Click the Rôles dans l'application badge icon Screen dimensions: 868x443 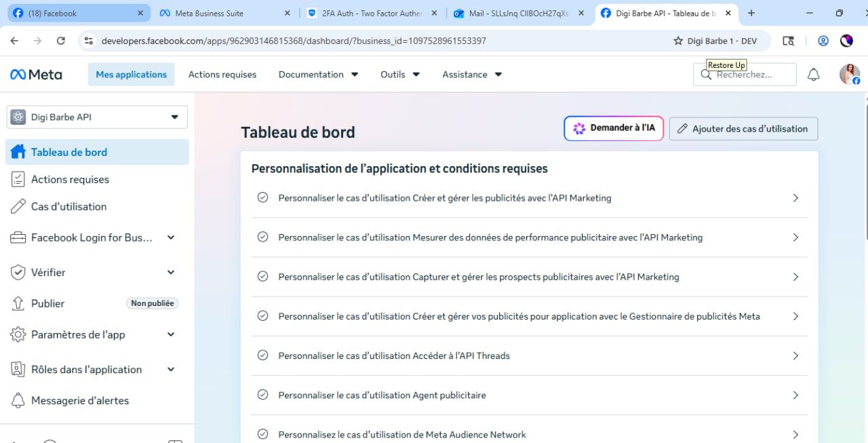(x=18, y=369)
